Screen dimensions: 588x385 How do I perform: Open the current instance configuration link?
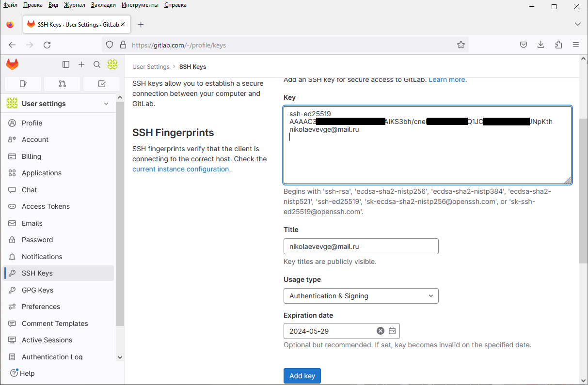(x=180, y=169)
